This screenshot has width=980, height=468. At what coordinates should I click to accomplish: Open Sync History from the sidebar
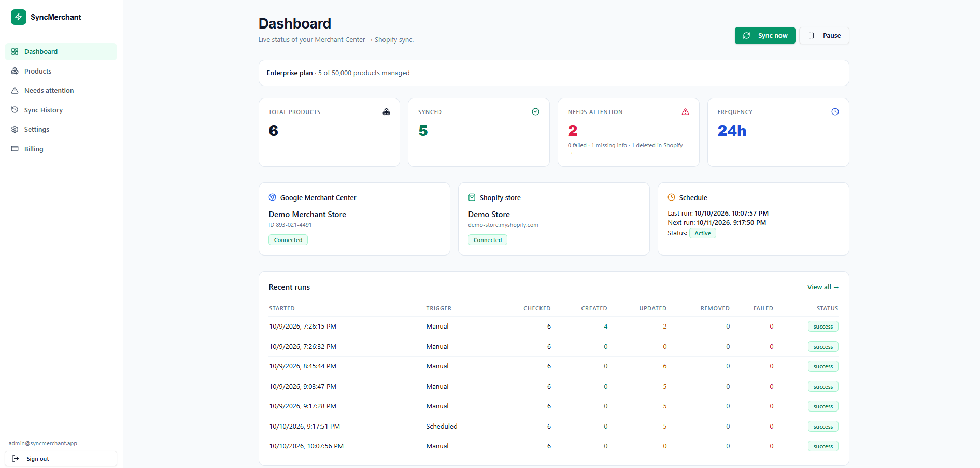[x=61, y=110]
